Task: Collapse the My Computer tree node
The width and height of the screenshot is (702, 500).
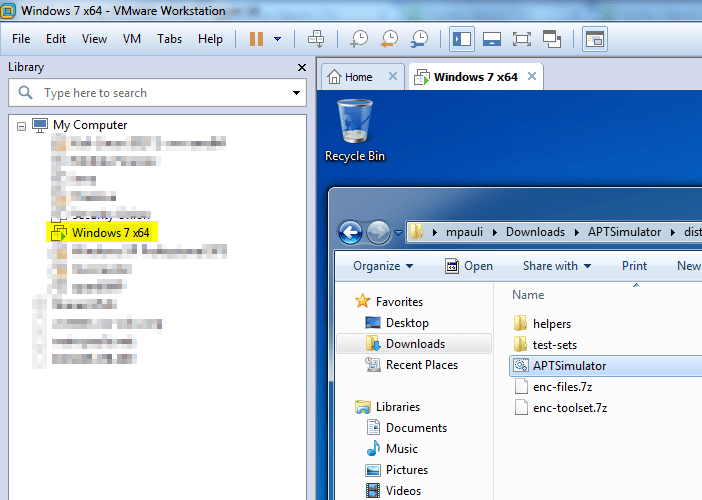Action: pos(21,126)
